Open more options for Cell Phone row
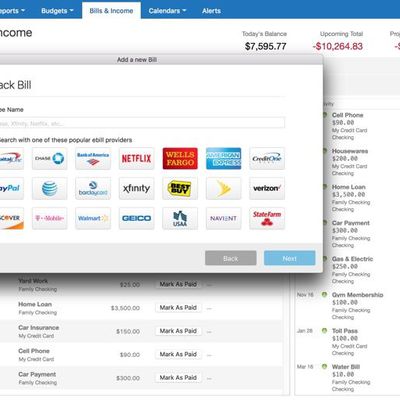Screen dimensions: 400x400 [x=209, y=355]
